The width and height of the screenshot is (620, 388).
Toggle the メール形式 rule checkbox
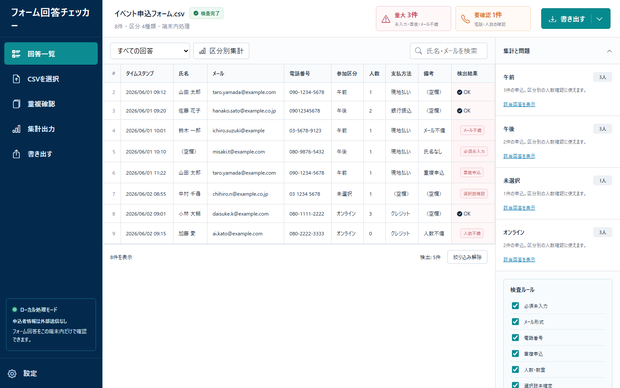point(515,322)
